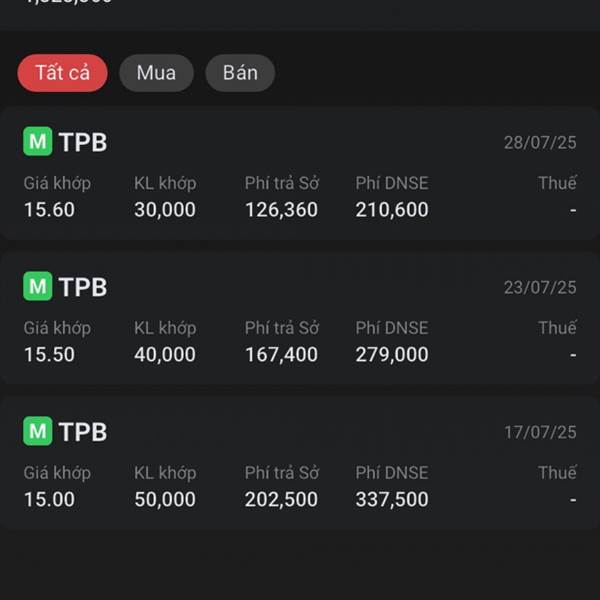Select matched volume 40,000 value
The height and width of the screenshot is (600, 600).
point(165,354)
